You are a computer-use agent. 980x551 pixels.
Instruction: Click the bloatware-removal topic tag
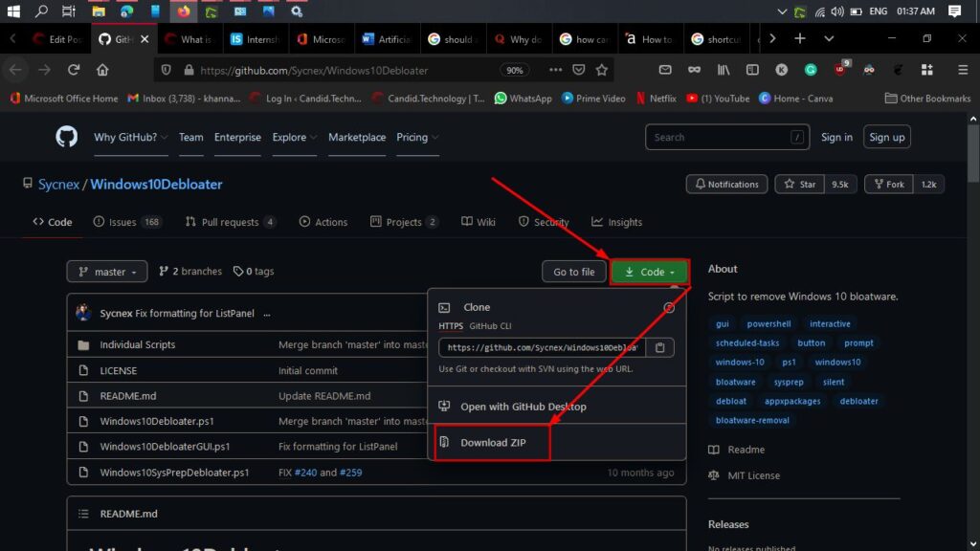752,421
